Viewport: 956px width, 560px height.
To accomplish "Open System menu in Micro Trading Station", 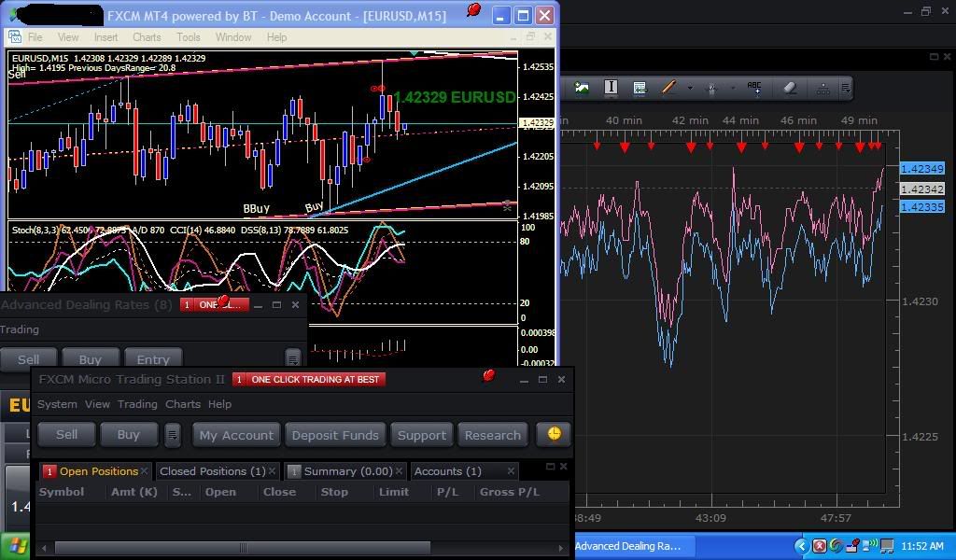I will coord(57,404).
